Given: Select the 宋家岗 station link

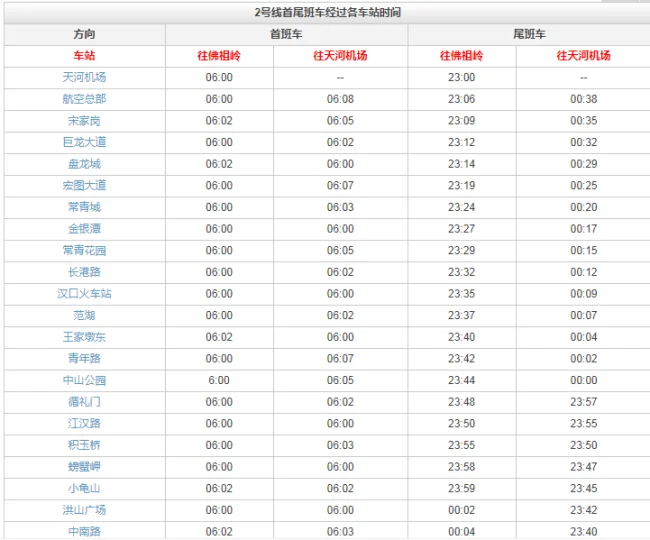Looking at the screenshot, I should click(84, 120).
